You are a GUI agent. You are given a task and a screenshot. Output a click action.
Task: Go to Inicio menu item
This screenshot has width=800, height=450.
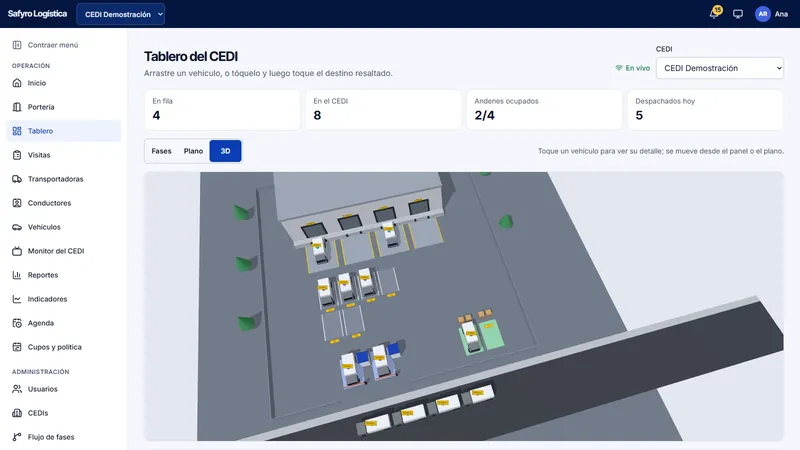[37, 83]
